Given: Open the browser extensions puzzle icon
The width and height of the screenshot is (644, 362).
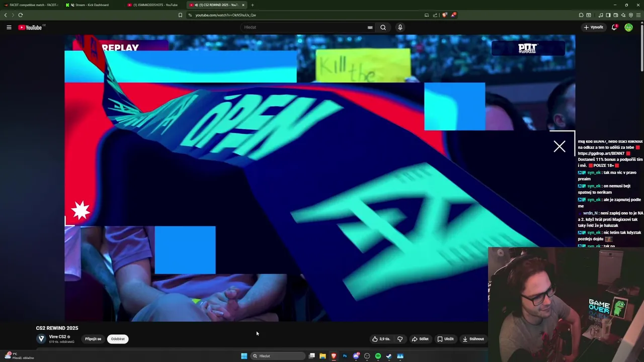Looking at the screenshot, I should coord(581,15).
